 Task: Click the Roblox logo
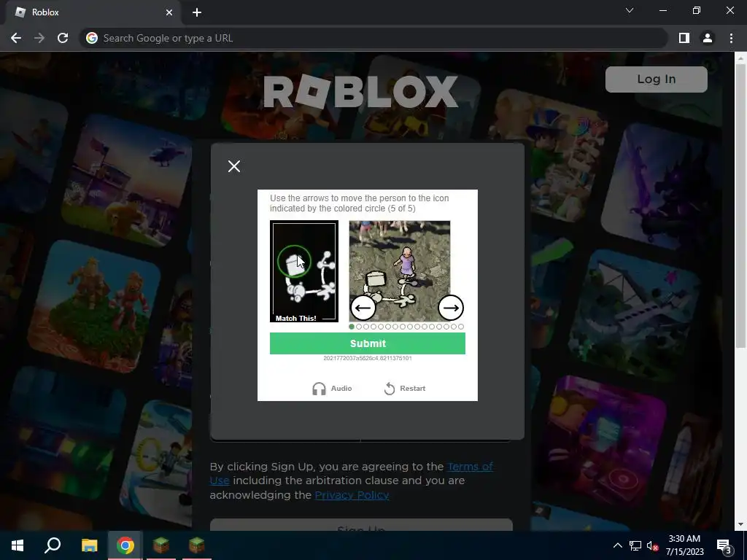click(360, 91)
